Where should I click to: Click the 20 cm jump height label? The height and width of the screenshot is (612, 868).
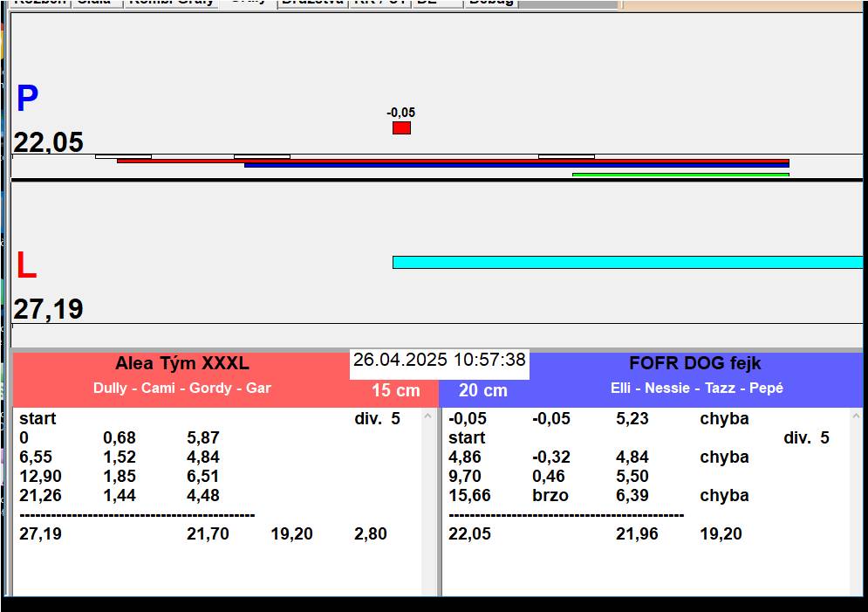click(x=482, y=391)
